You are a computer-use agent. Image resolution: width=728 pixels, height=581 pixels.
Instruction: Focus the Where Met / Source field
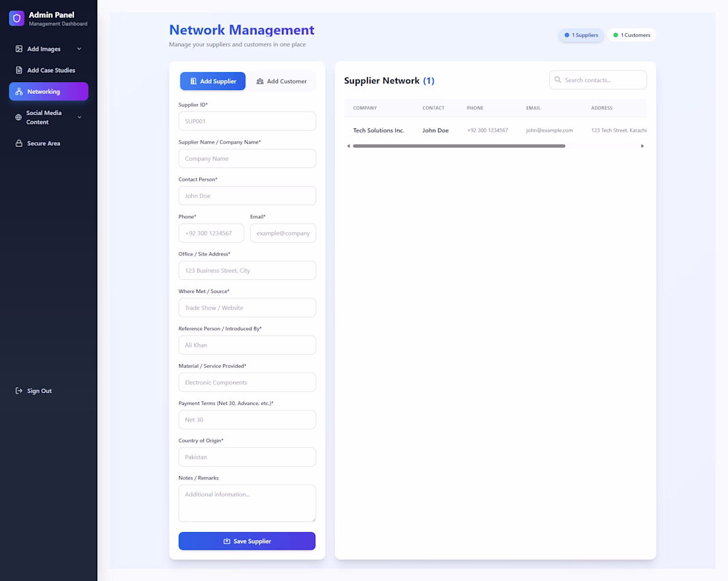[x=247, y=308]
